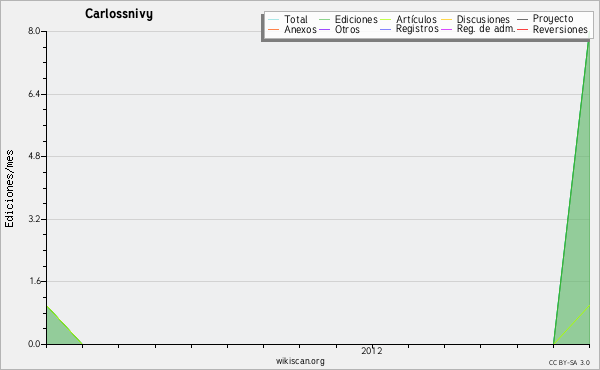Screen dimensions: 600x370
Task: Click the Artículos legend label
Action: click(416, 19)
